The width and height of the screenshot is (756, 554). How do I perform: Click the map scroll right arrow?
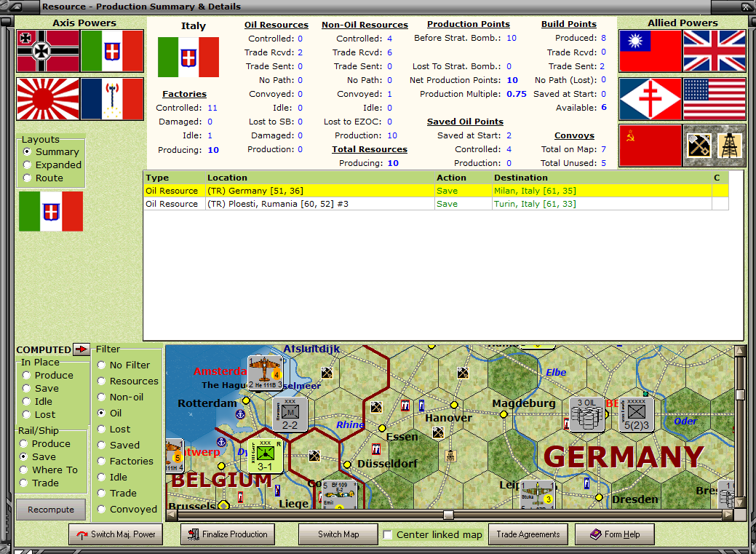728,515
